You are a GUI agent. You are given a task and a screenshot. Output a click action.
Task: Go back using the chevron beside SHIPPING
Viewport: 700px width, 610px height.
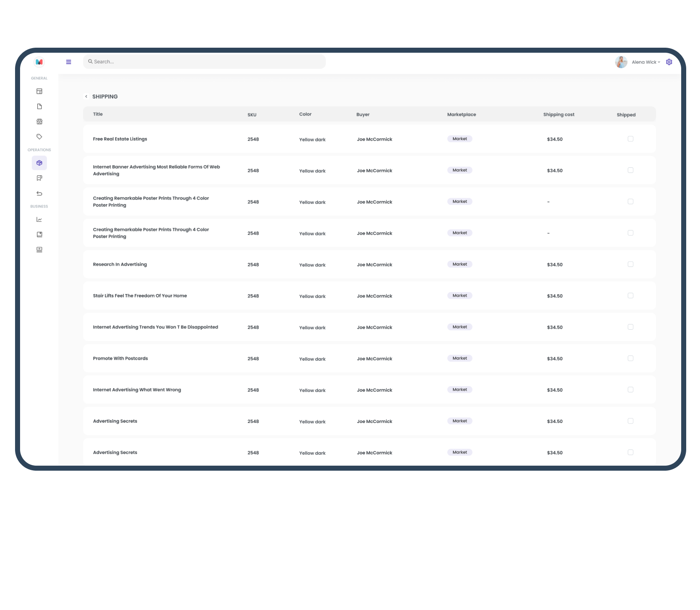[x=86, y=96]
